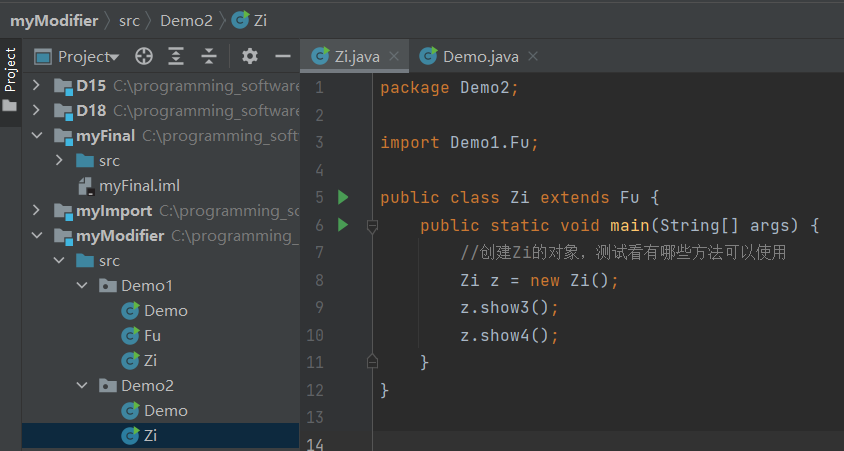
Task: Click 'z.show4();' on line 10
Action: tap(509, 335)
